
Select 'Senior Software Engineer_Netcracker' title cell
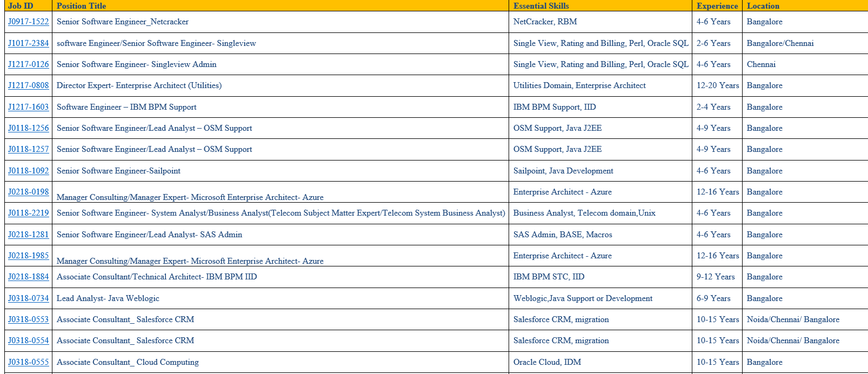(x=281, y=22)
